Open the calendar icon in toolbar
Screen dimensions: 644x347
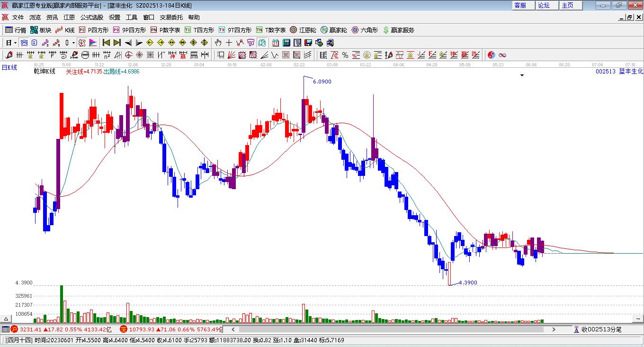[275, 43]
